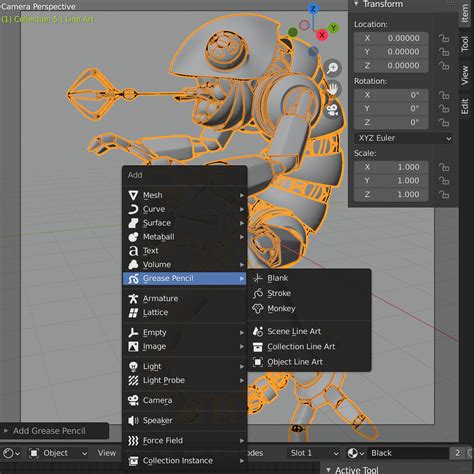Click the zoom magnifier viewport icon
The width and height of the screenshot is (474, 474).
coord(333,68)
